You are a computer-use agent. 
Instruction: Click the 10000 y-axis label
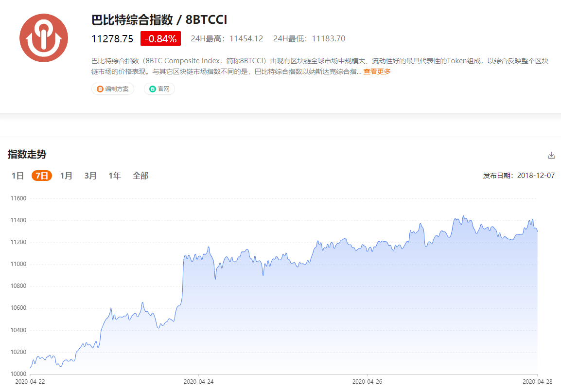pos(18,374)
